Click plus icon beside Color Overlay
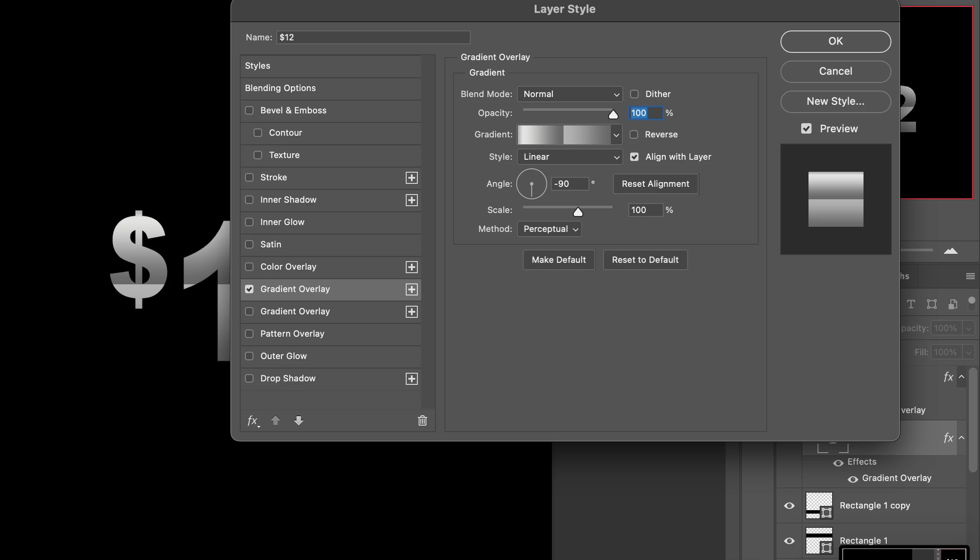Viewport: 980px width, 560px height. pyautogui.click(x=411, y=267)
